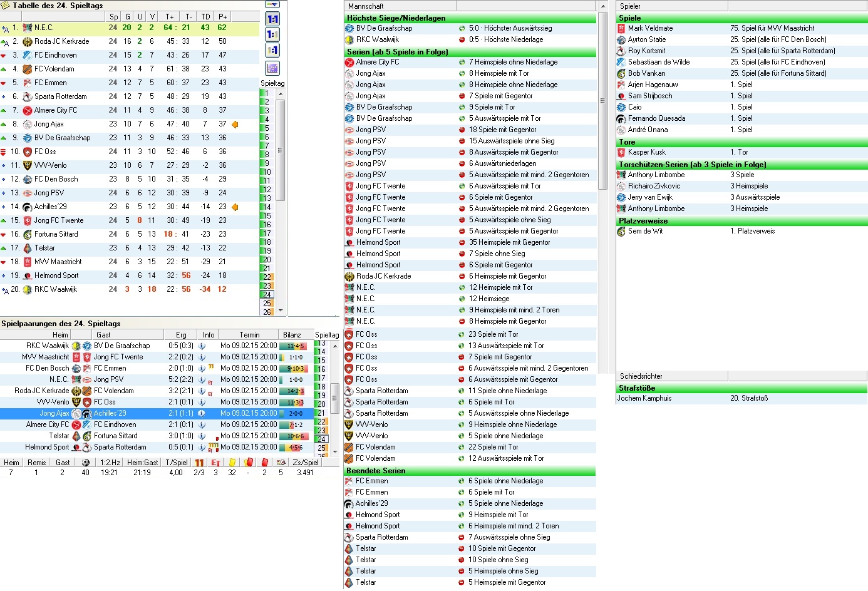Click club crest next to Kasper Kusk
868x591 pixels.
click(x=621, y=152)
